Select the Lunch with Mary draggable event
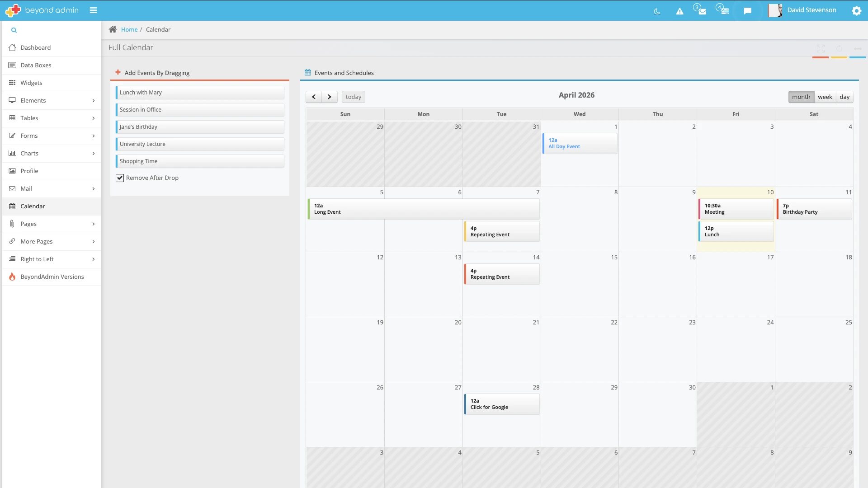This screenshot has width=868, height=488. [x=200, y=93]
